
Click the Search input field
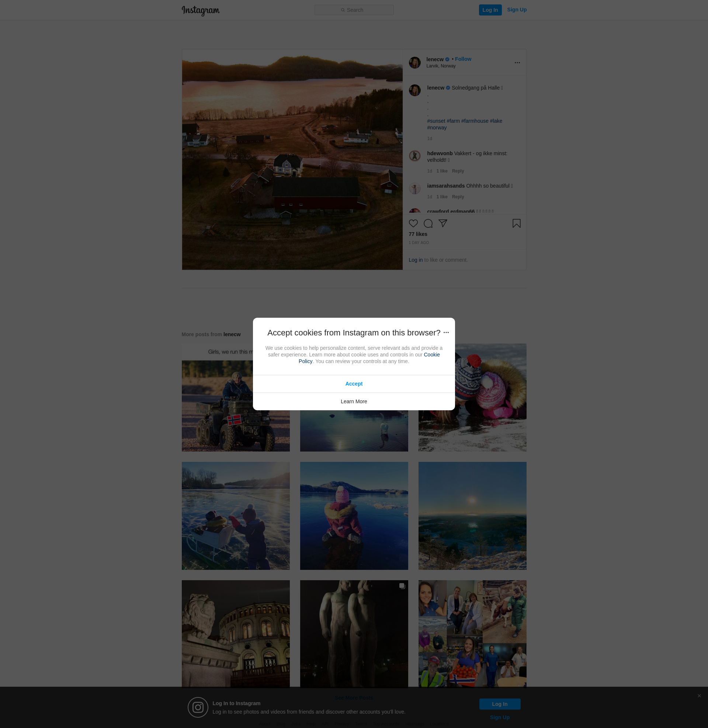354,10
